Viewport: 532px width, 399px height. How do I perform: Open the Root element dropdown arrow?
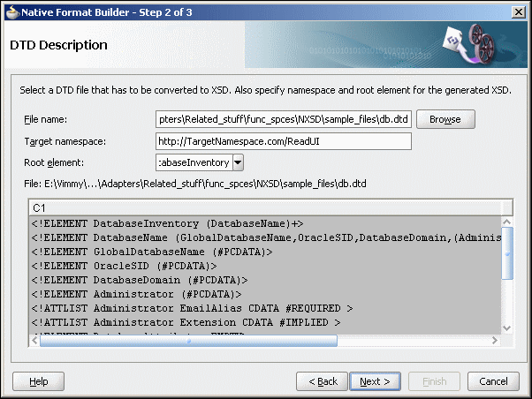click(x=239, y=162)
